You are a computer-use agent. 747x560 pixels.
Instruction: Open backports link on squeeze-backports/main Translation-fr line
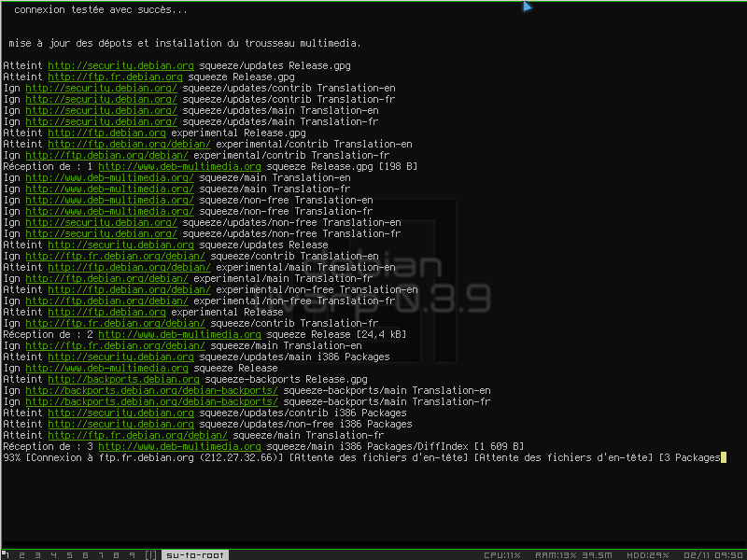coord(151,401)
